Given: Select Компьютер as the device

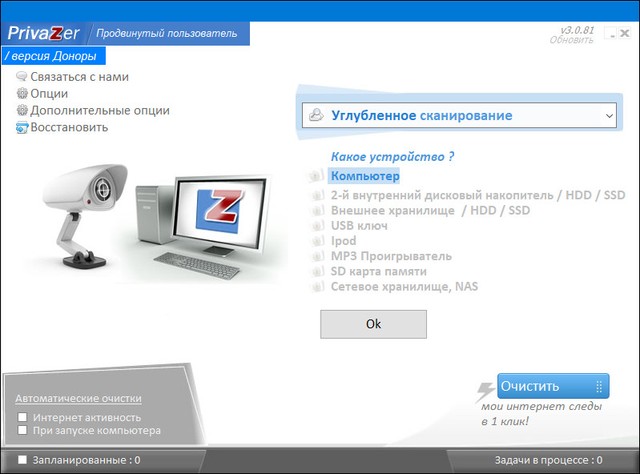Looking at the screenshot, I should (x=365, y=176).
